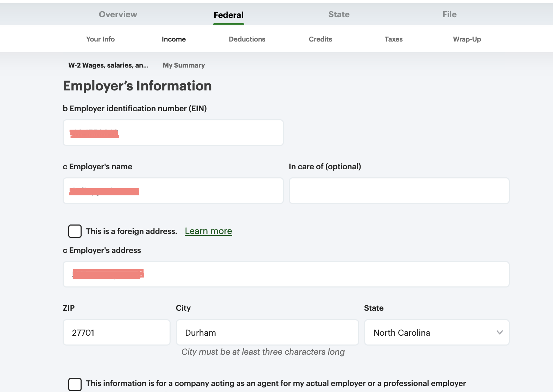
Task: Expand the State dropdown chevron
Action: (x=499, y=333)
